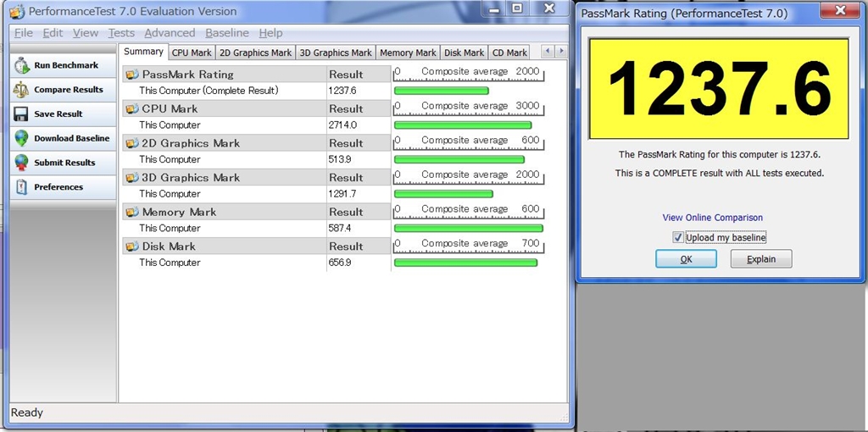Click the Run Benchmark label
Viewport: 868px width, 432px height.
point(66,65)
